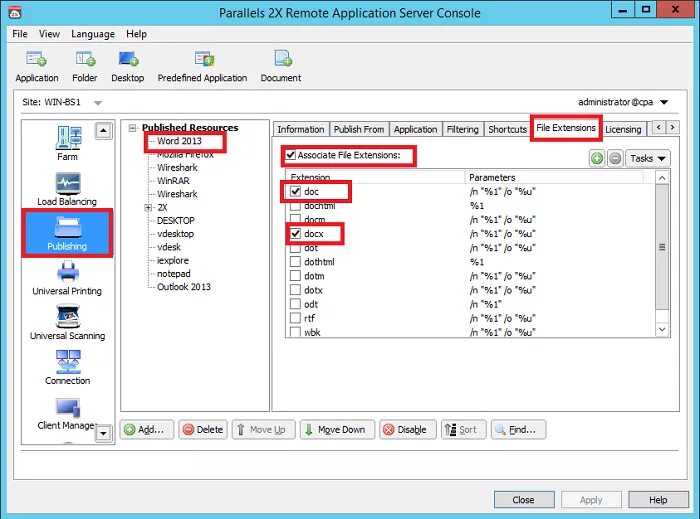700x519 pixels.
Task: Open the Language menu
Action: coord(93,34)
